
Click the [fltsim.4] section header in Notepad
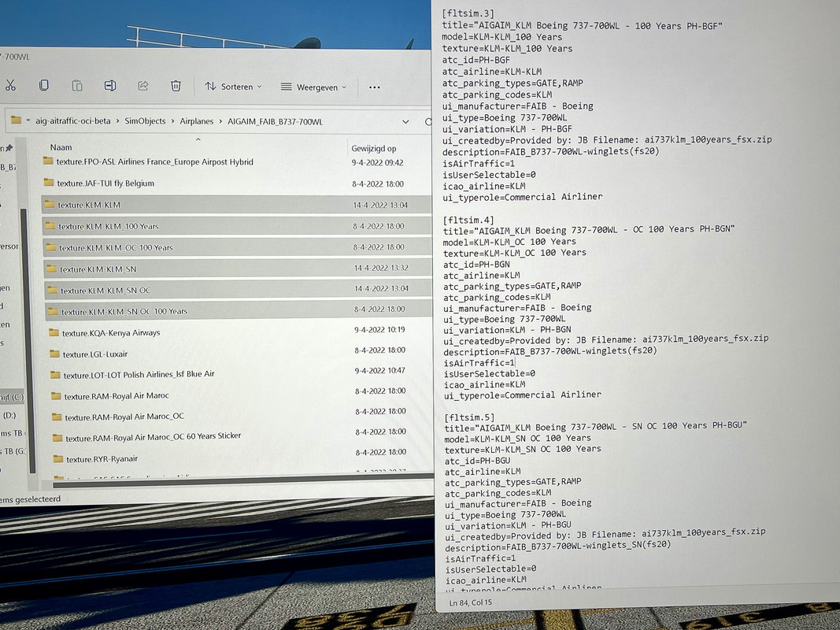click(x=468, y=220)
